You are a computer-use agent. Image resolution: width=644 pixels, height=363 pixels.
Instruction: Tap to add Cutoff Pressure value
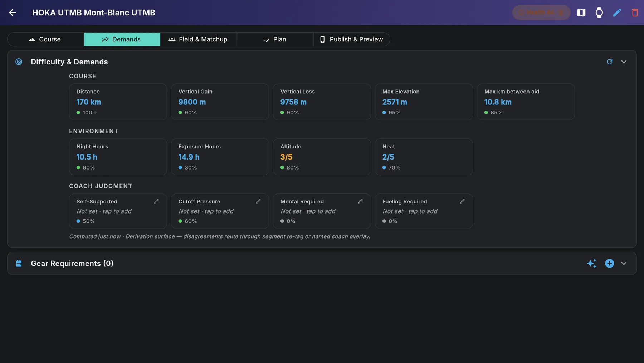click(206, 211)
